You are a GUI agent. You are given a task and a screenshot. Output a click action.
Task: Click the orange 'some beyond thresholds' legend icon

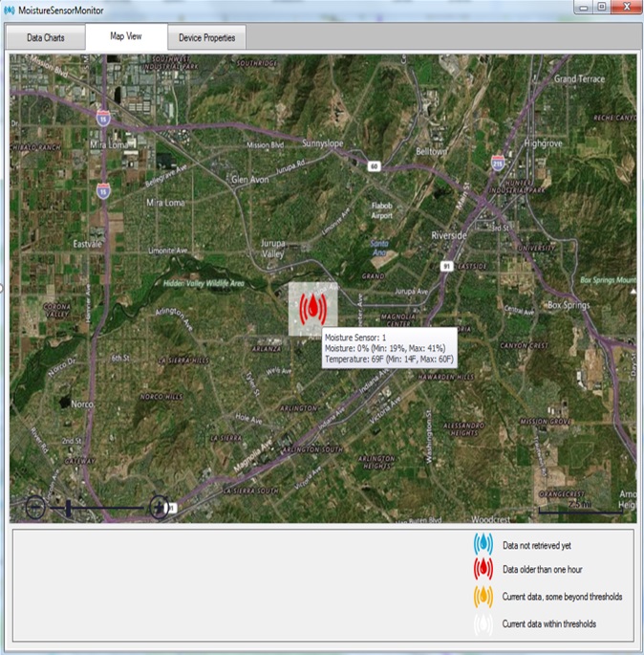pos(483,597)
